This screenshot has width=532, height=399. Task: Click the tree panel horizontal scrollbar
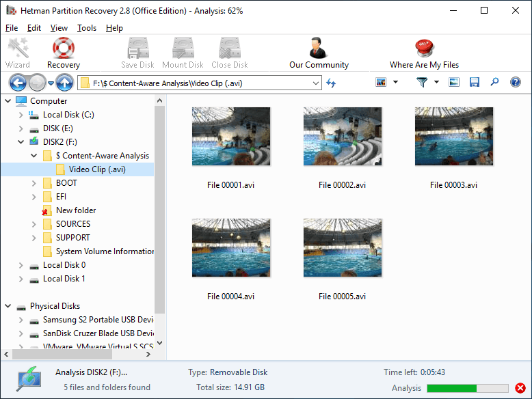click(x=62, y=355)
